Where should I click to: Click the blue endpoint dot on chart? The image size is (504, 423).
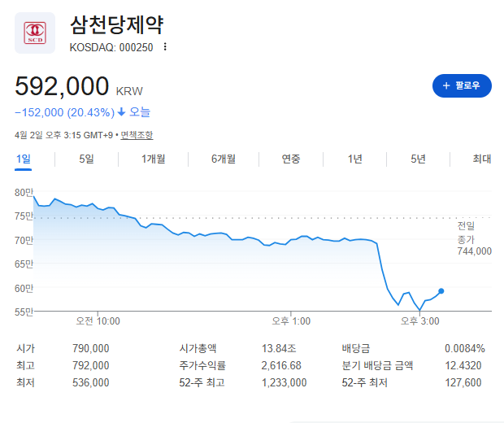pyautogui.click(x=441, y=290)
